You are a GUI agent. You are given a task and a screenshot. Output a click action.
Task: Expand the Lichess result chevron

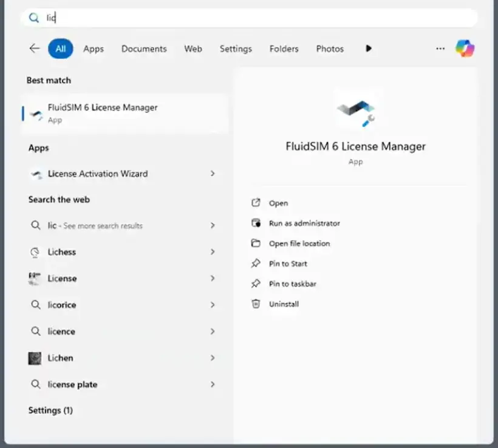[x=213, y=252]
